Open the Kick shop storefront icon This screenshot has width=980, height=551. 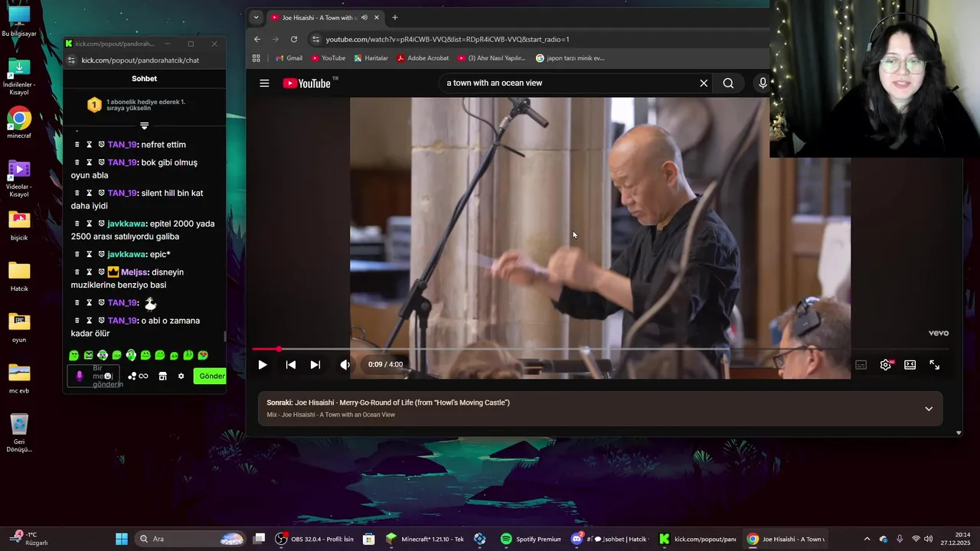pos(162,377)
